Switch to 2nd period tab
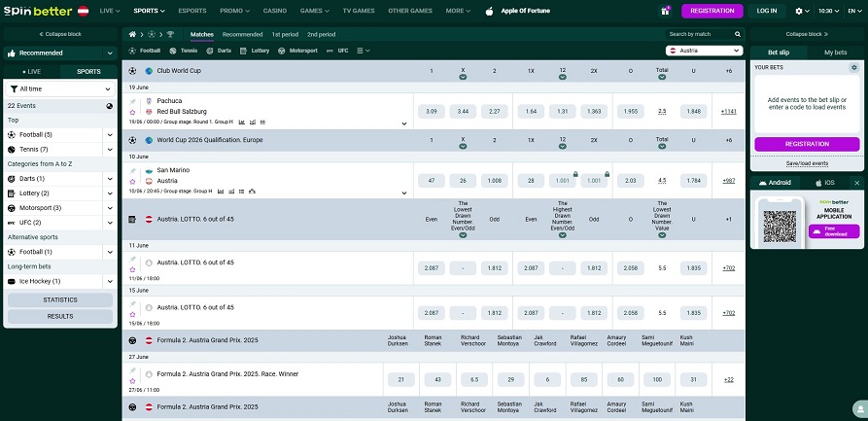This screenshot has height=421, width=868. [321, 34]
